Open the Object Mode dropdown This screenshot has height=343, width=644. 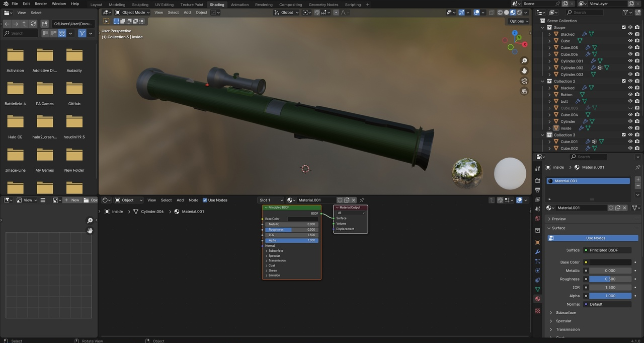tap(133, 13)
